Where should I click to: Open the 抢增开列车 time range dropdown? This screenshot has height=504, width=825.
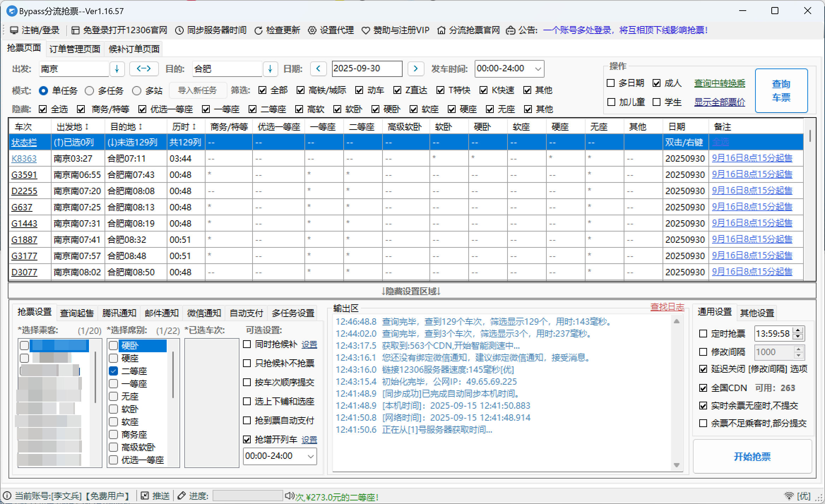[310, 456]
